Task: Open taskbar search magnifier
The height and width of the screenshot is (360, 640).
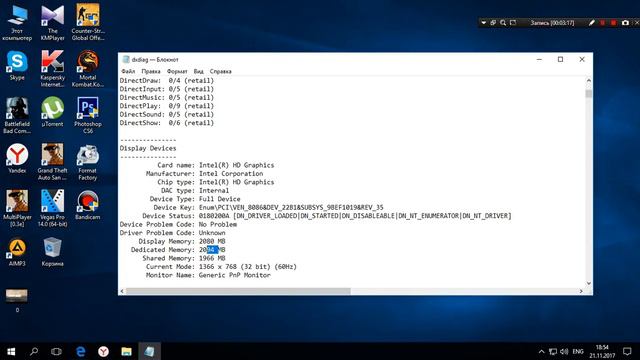Action: [x=34, y=351]
